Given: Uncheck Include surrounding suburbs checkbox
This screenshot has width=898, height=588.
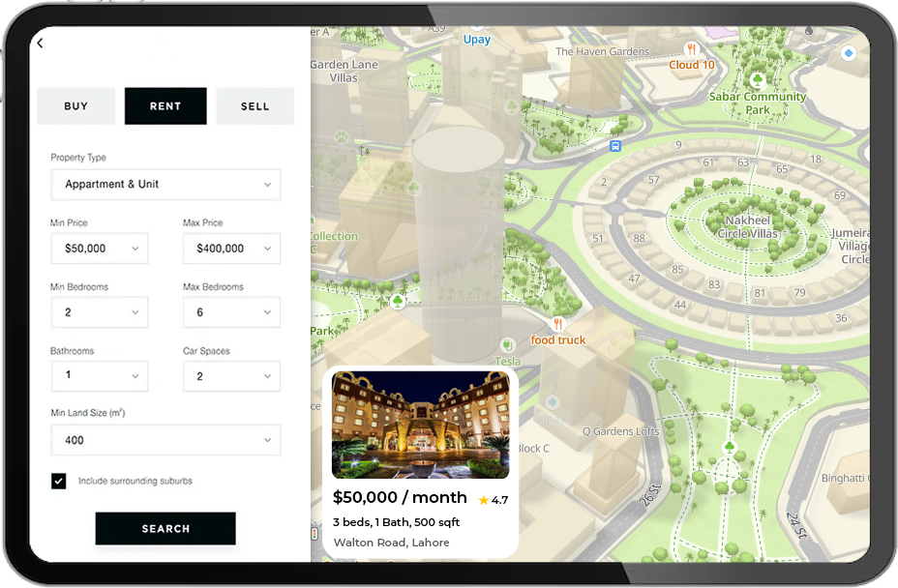Looking at the screenshot, I should pos(59,481).
